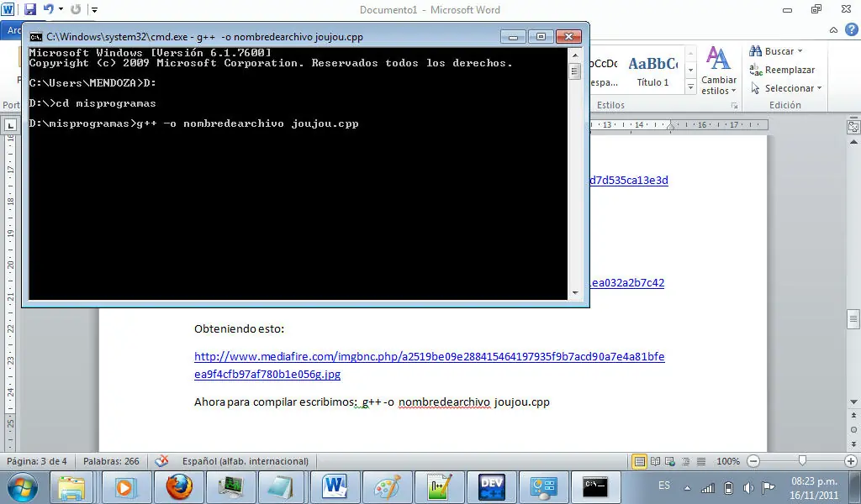861x504 pixels.
Task: Switch to Outline view
Action: [685, 461]
